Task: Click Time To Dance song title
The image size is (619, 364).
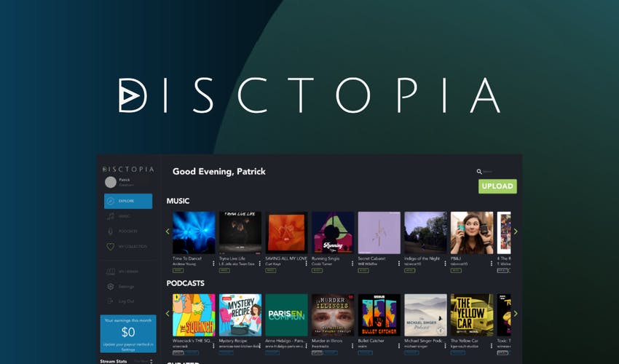Action: pyautogui.click(x=186, y=258)
